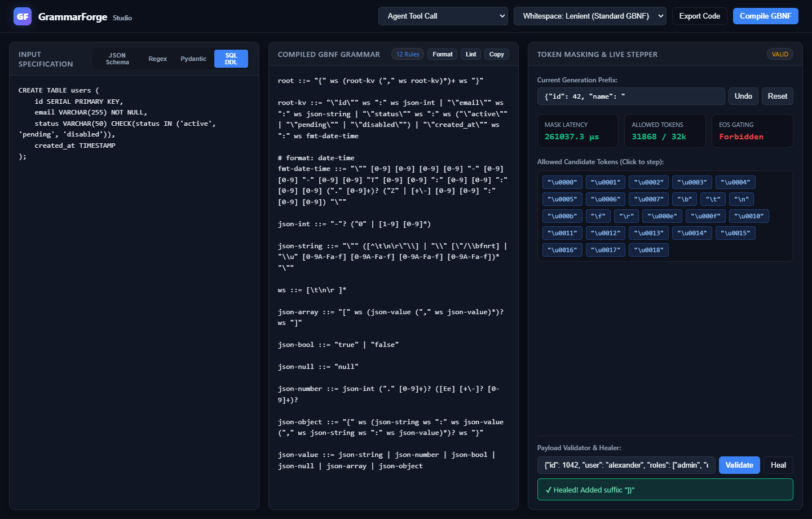Choose the "\u0013" candidate token
Image resolution: width=812 pixels, height=519 pixels.
pyautogui.click(x=648, y=233)
